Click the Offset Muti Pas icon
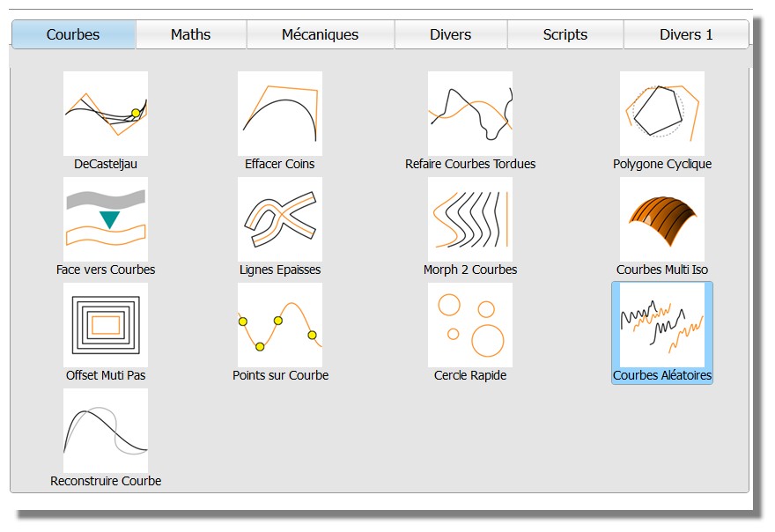This screenshot has width=775, height=532. tap(106, 325)
